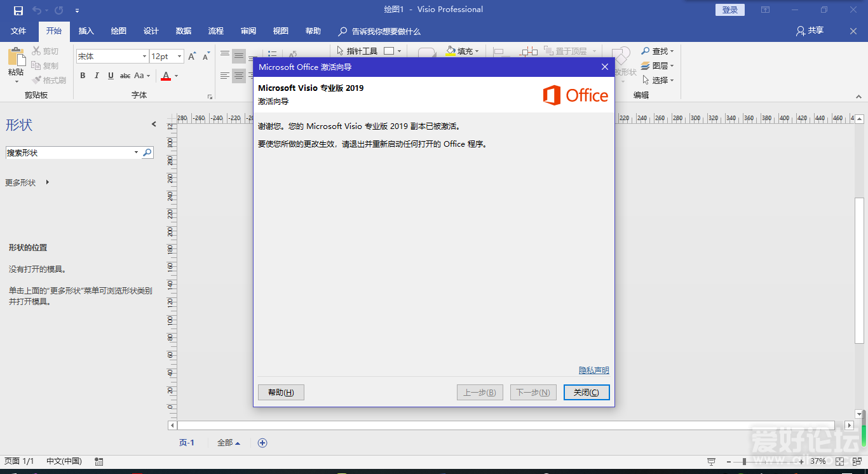Select the Pointer Tool (指针工具)
Viewport: 868px width, 474px height.
click(357, 51)
